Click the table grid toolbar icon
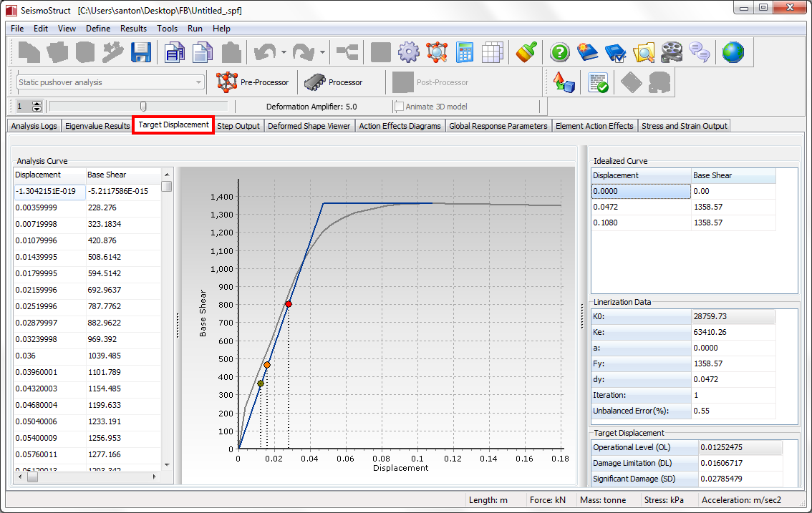This screenshot has width=812, height=513. [493, 52]
